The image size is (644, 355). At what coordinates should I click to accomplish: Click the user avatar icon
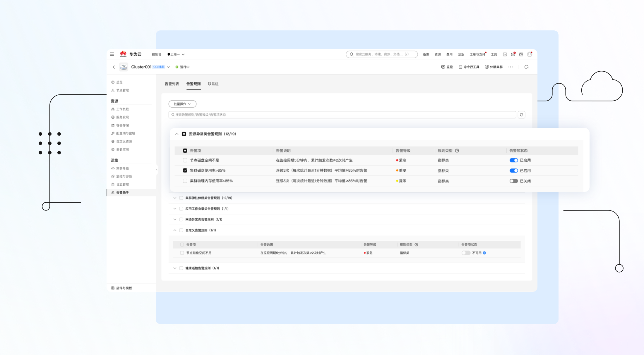pos(529,54)
